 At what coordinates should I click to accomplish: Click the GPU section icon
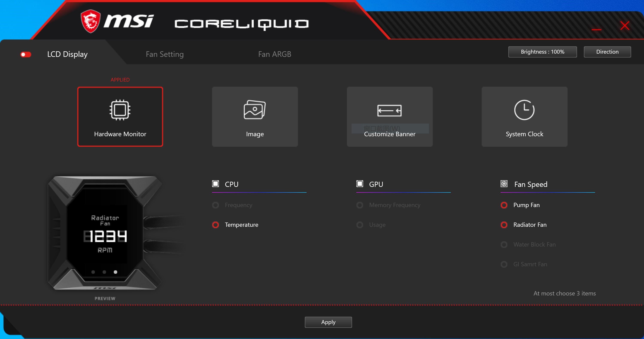click(x=360, y=184)
